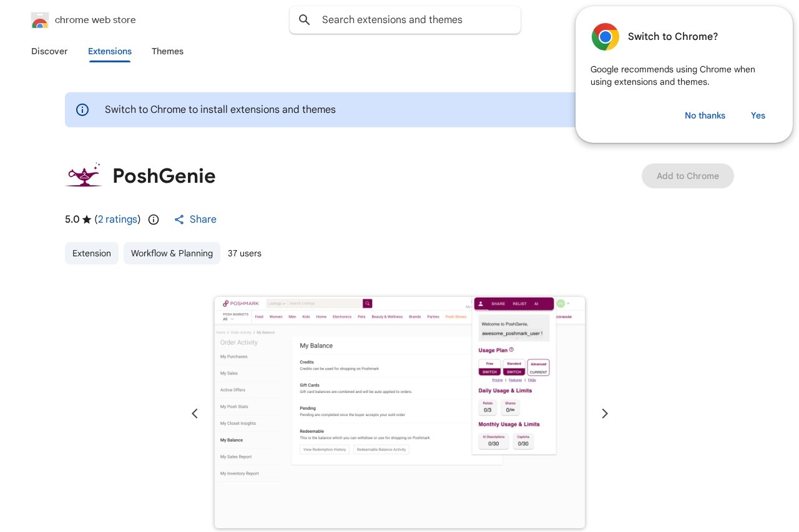Open the 2 ratings link
The height and width of the screenshot is (532, 799).
click(x=117, y=220)
